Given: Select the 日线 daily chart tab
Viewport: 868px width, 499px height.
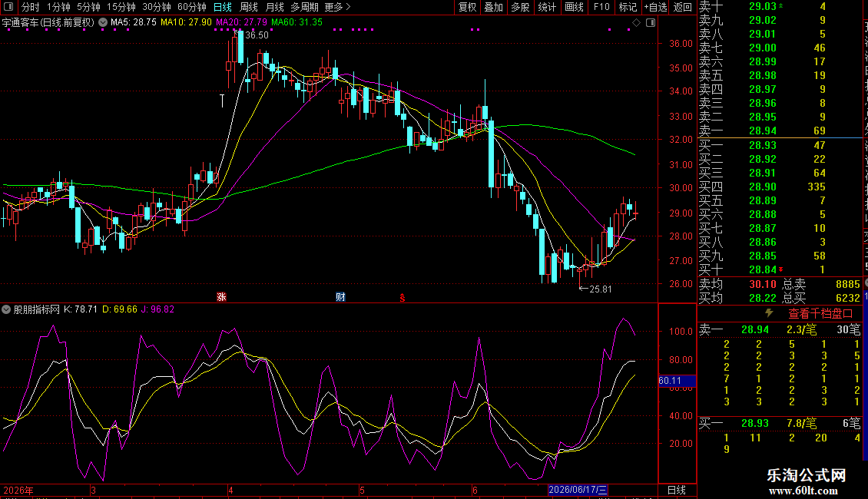Looking at the screenshot, I should point(223,7).
